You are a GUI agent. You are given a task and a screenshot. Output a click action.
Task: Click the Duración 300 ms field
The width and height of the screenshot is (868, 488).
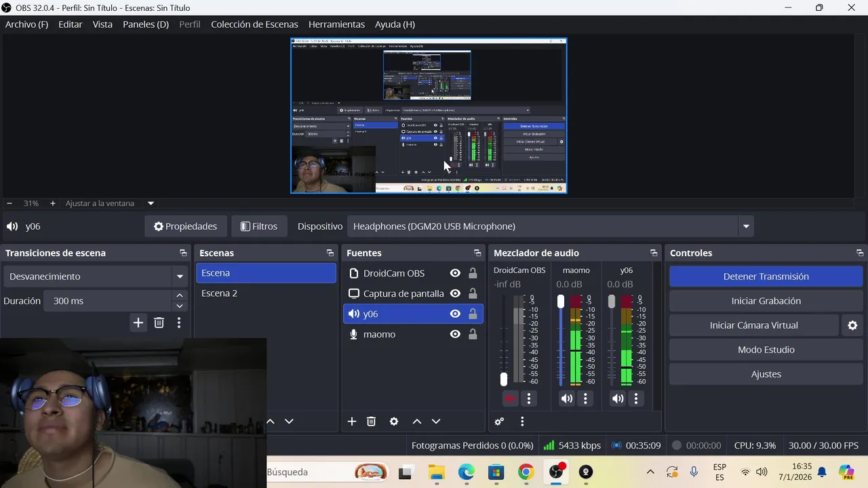click(108, 301)
